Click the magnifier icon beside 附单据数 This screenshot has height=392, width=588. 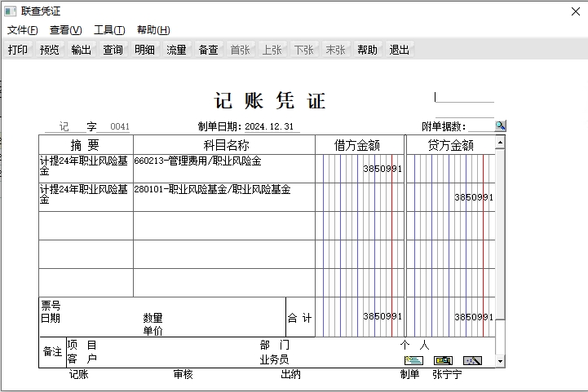coord(500,126)
